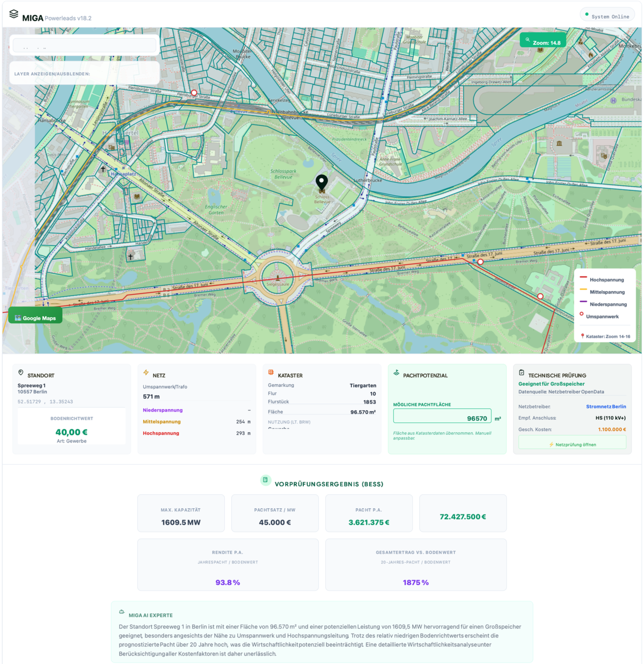The height and width of the screenshot is (664, 644).
Task: Click the MIGA stacked-layers logo icon
Action: (x=14, y=14)
